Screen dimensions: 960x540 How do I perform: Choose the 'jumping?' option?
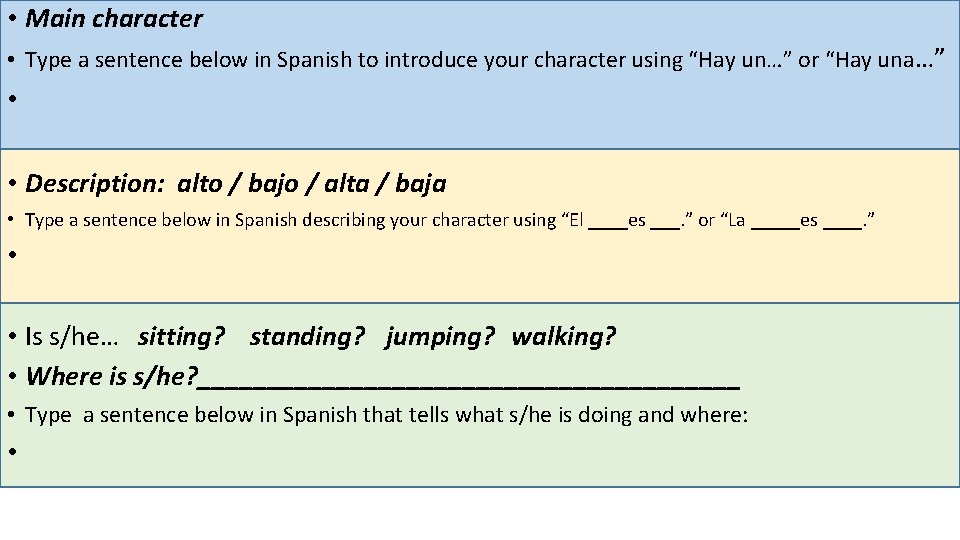pyautogui.click(x=440, y=337)
